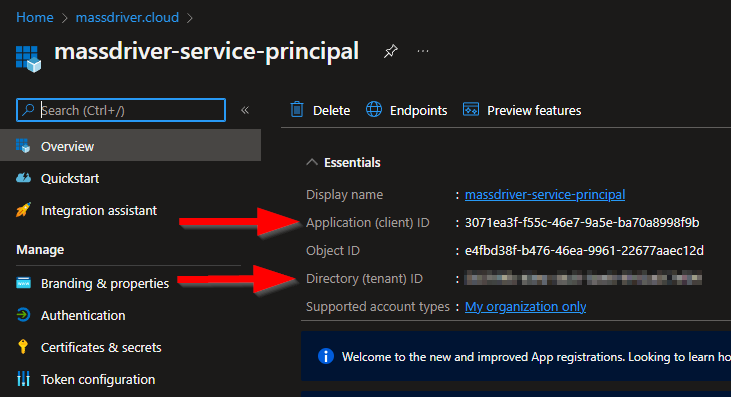Select Overview in sidebar
Viewport: 731px width, 397px height.
point(131,146)
